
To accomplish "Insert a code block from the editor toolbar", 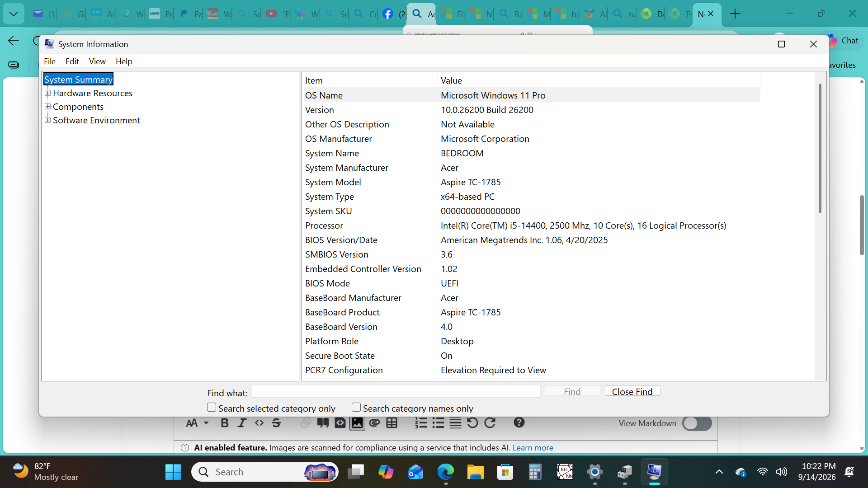I will (x=340, y=423).
